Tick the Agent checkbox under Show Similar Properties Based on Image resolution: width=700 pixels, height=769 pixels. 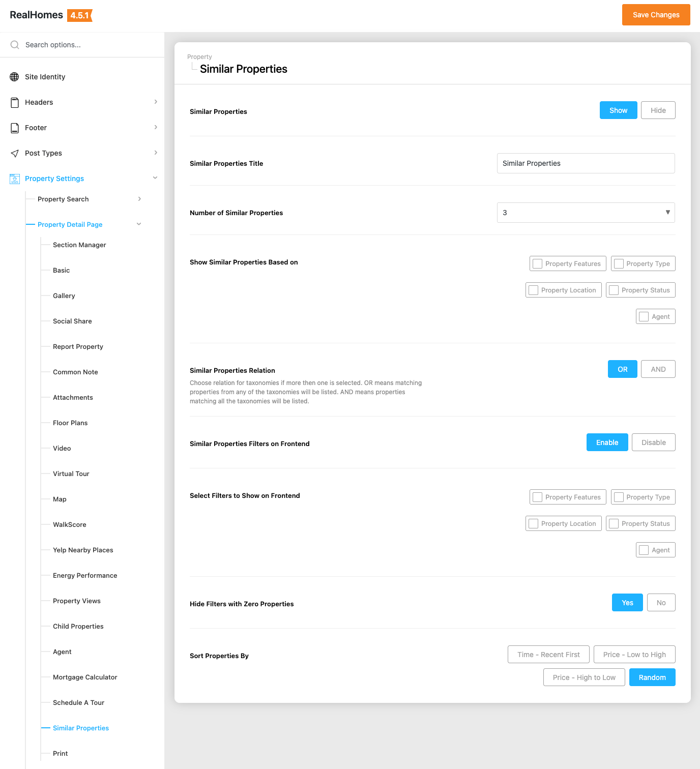click(x=644, y=316)
